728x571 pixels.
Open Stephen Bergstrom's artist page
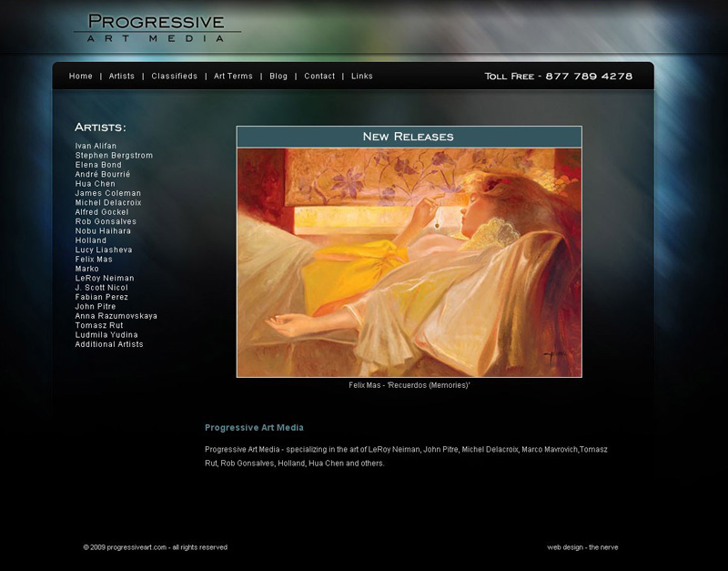coord(114,155)
